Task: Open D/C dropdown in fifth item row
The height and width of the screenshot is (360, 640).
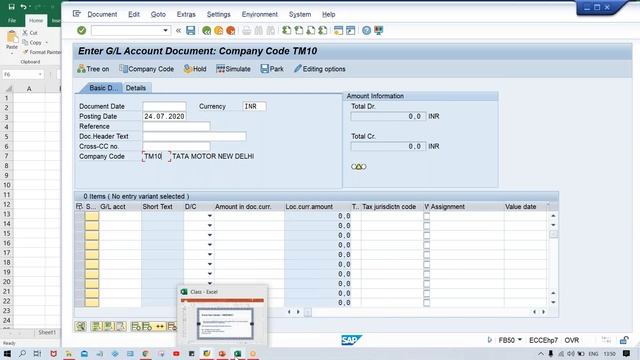Action: click(x=210, y=254)
